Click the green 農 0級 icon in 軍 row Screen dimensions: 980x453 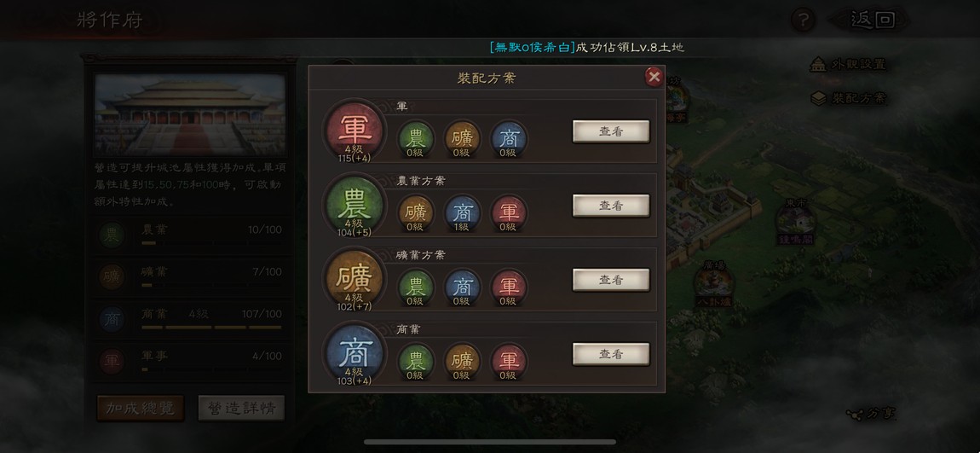click(416, 137)
